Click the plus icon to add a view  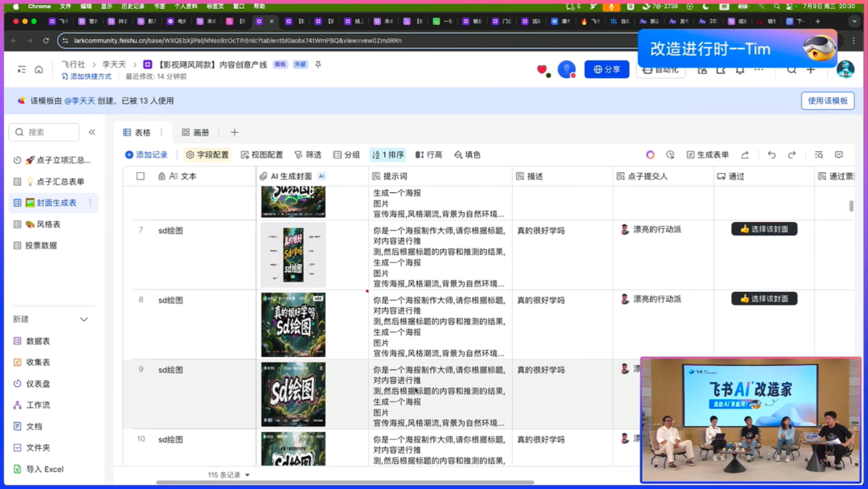click(x=235, y=133)
